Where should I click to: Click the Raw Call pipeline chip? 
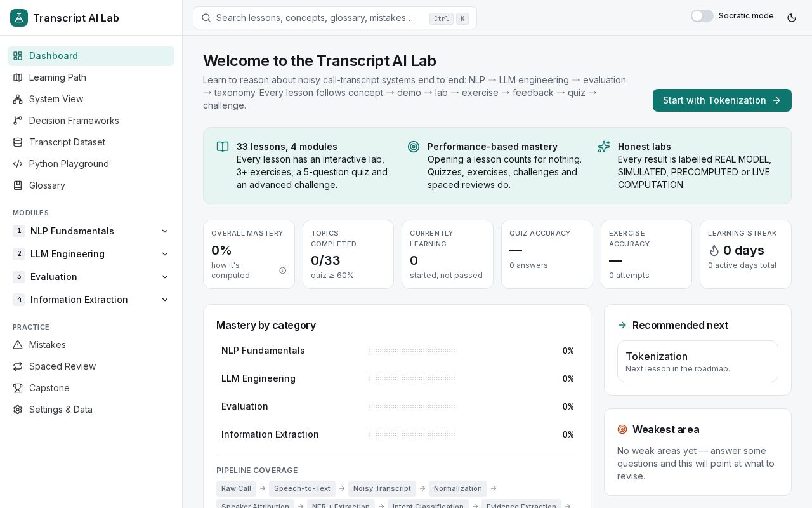(236, 488)
